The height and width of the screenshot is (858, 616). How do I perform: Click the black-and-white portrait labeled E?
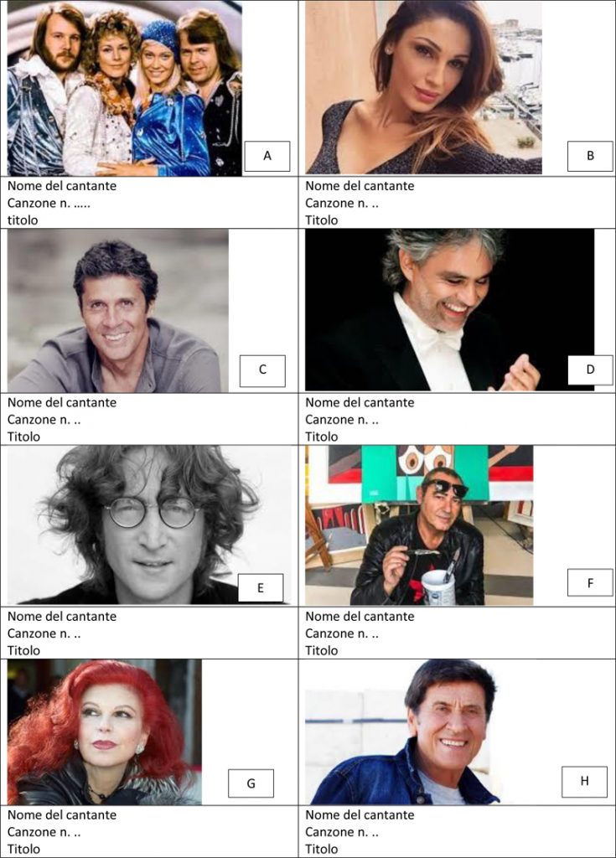(x=149, y=525)
